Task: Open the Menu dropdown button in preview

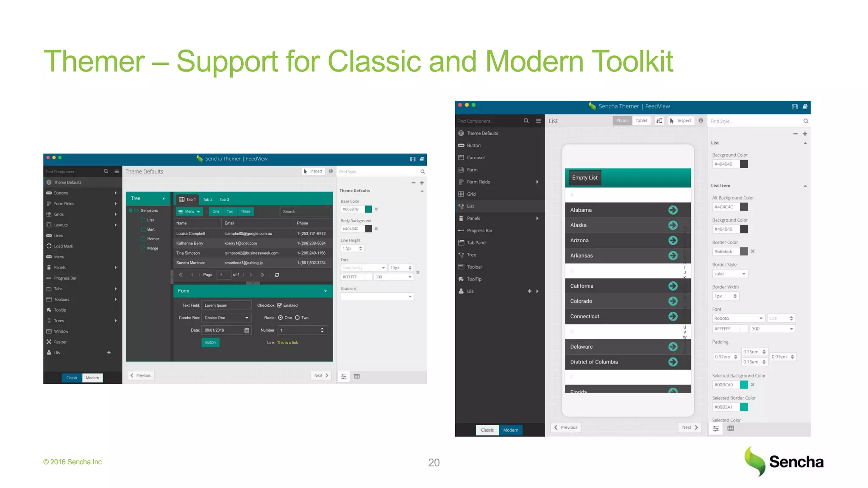Action: point(189,211)
